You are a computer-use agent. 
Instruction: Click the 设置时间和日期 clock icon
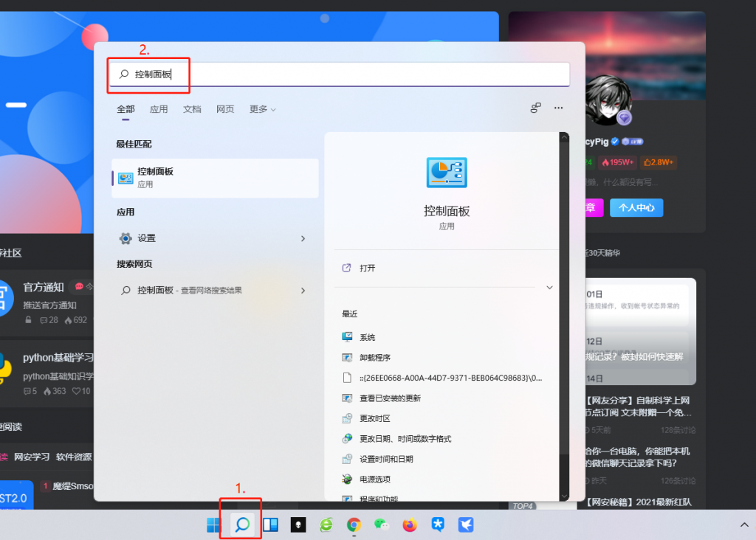[347, 459]
